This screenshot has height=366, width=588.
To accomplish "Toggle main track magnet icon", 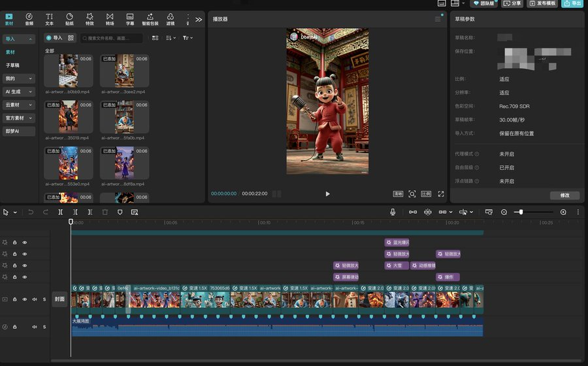I will point(413,212).
